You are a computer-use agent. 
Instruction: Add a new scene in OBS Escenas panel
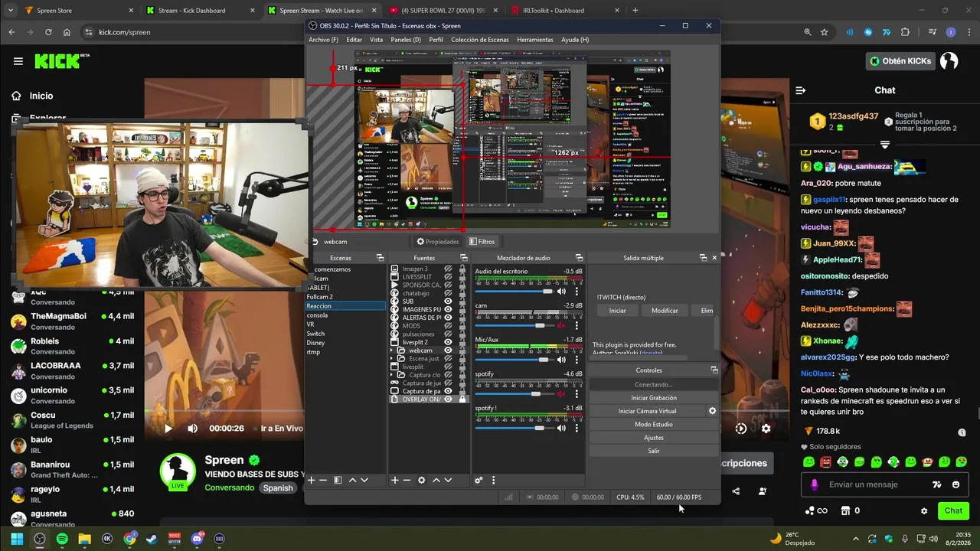(312, 480)
